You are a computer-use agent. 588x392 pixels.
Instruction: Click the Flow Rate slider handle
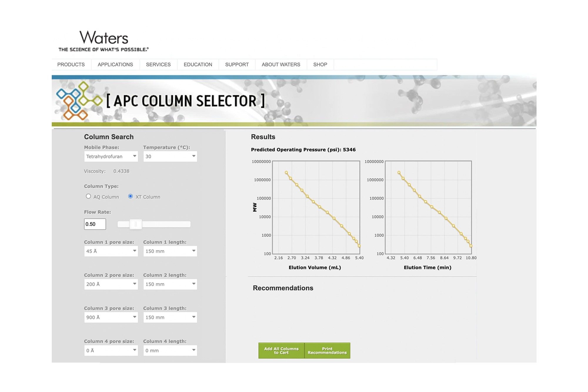(x=136, y=224)
